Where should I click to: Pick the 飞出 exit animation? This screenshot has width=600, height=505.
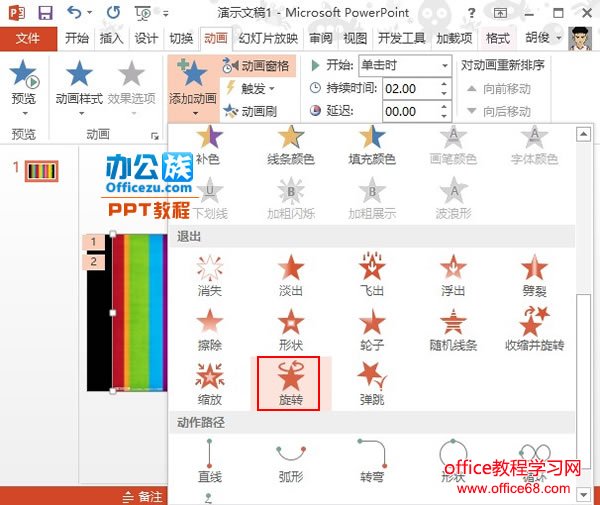(x=372, y=275)
